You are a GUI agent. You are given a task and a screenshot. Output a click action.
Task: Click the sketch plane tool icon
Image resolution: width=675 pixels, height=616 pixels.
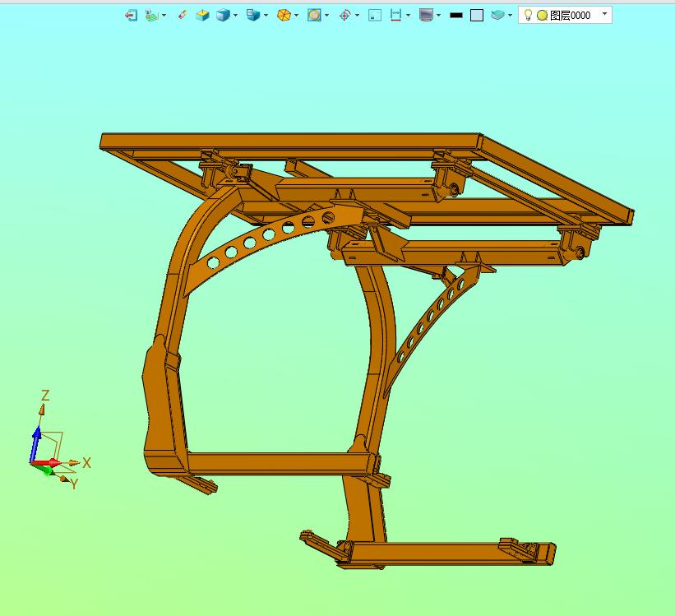(151, 16)
